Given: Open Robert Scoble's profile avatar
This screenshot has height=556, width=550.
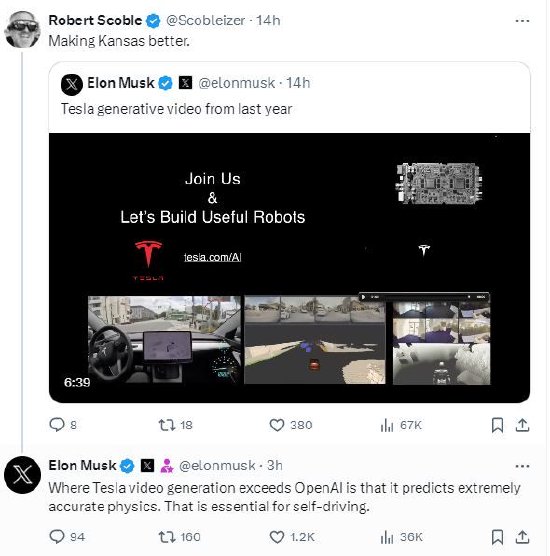Looking at the screenshot, I should tap(22, 29).
